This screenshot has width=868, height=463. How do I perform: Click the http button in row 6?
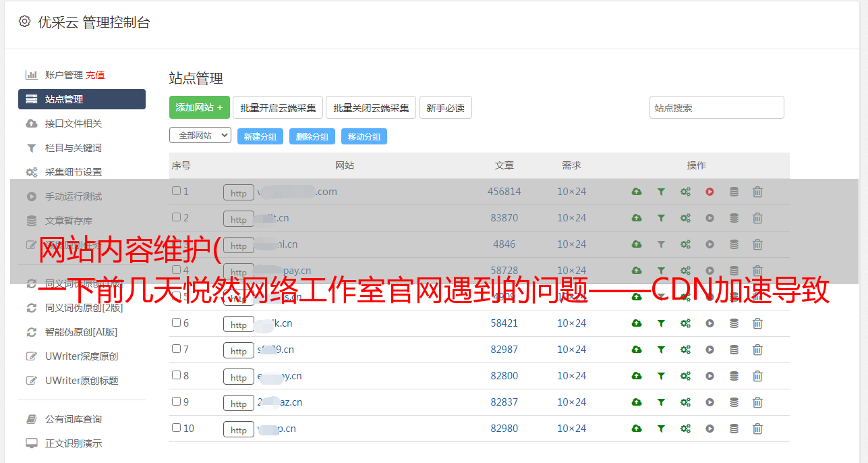coord(239,325)
